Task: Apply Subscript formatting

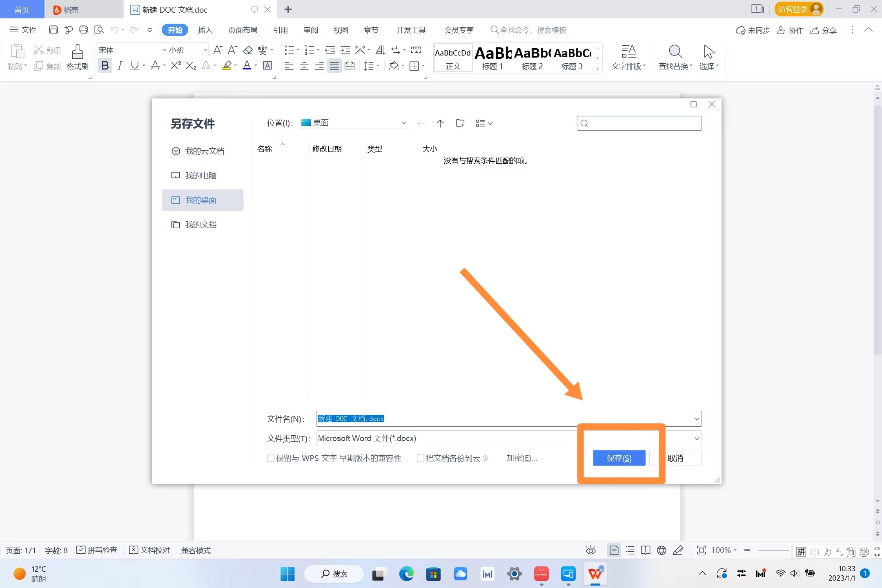Action: pos(191,65)
